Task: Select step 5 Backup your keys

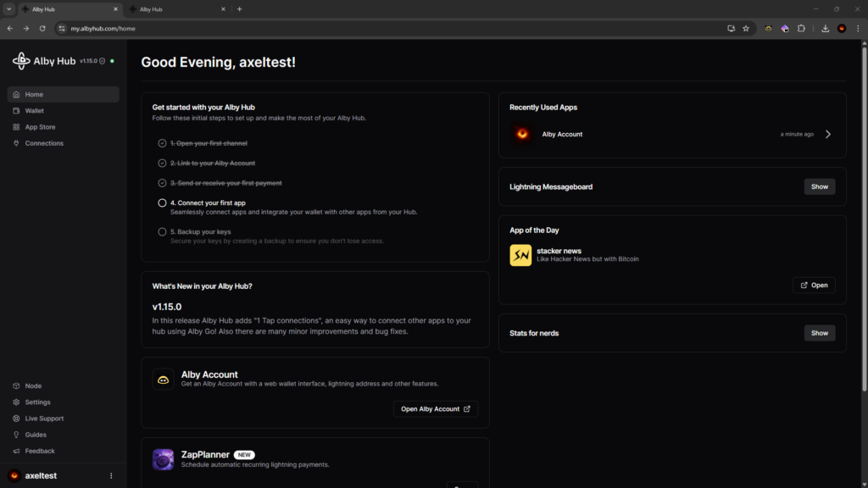Action: [200, 231]
